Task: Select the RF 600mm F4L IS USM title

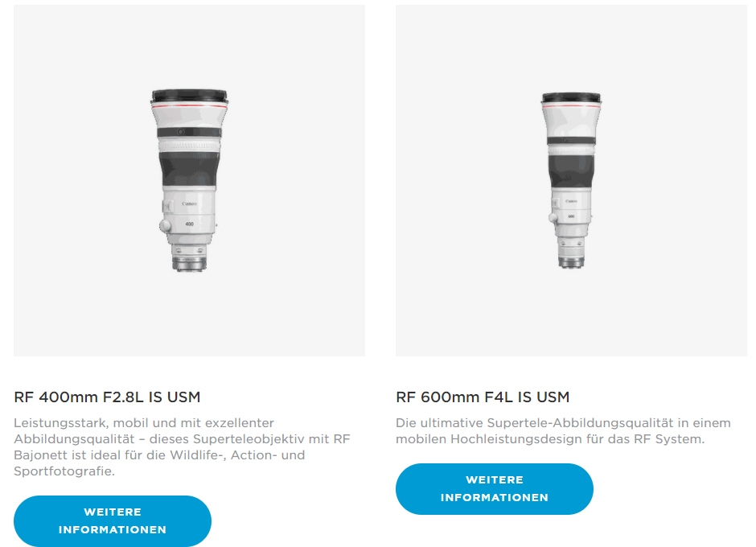Action: coord(483,397)
